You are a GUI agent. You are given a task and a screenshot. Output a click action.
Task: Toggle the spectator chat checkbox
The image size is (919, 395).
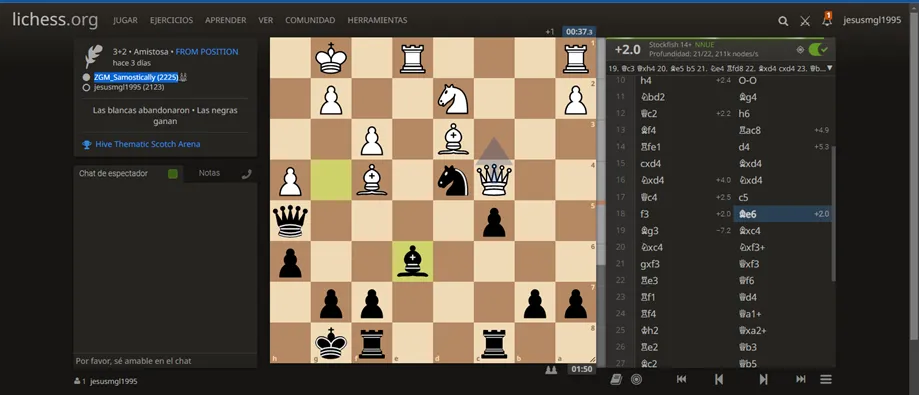172,173
